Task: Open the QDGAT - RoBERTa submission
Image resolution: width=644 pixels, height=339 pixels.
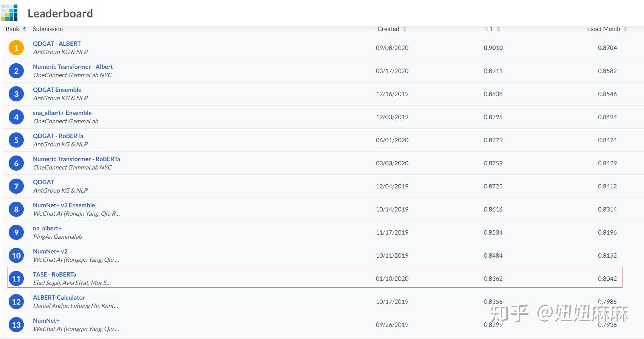Action: pos(58,136)
